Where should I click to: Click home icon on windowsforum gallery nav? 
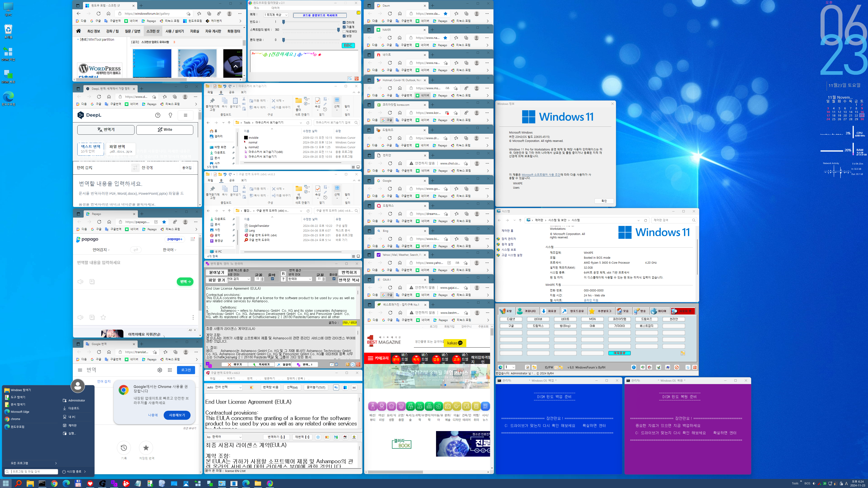coord(78,31)
